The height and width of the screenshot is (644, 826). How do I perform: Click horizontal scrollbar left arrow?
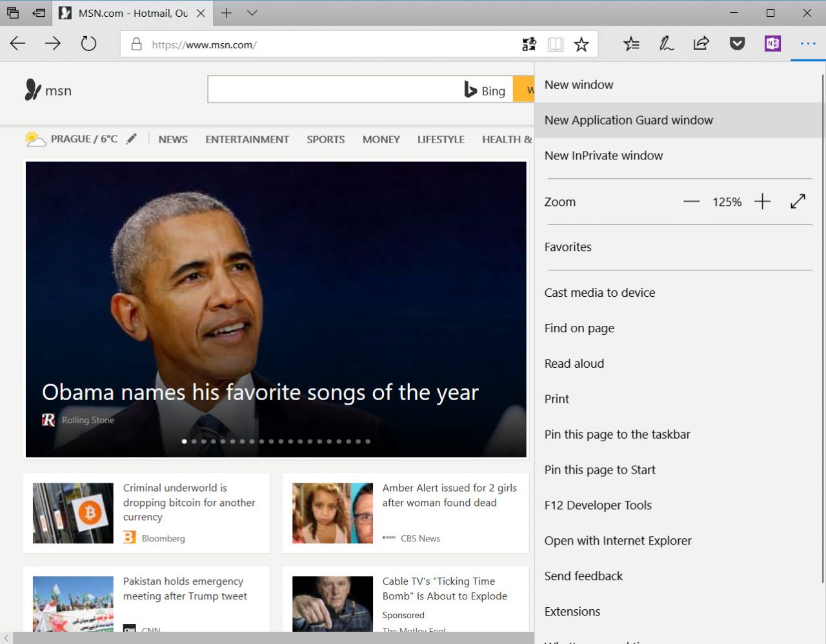point(6,638)
